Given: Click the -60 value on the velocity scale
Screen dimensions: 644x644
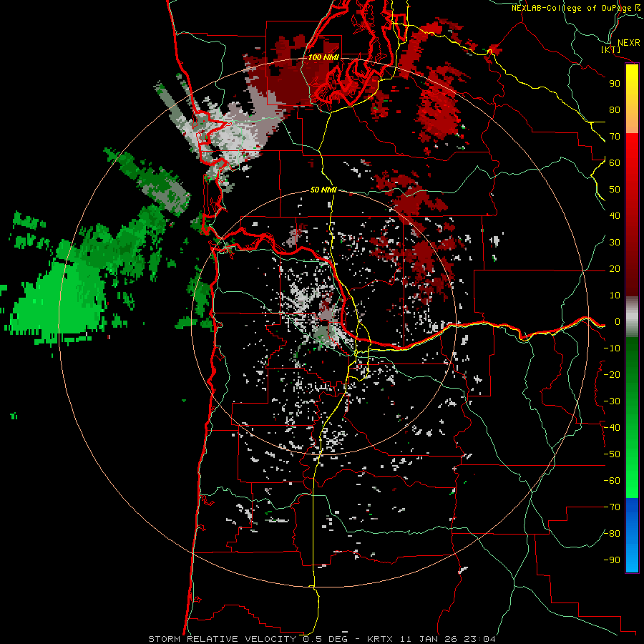Looking at the screenshot, I should [x=612, y=481].
